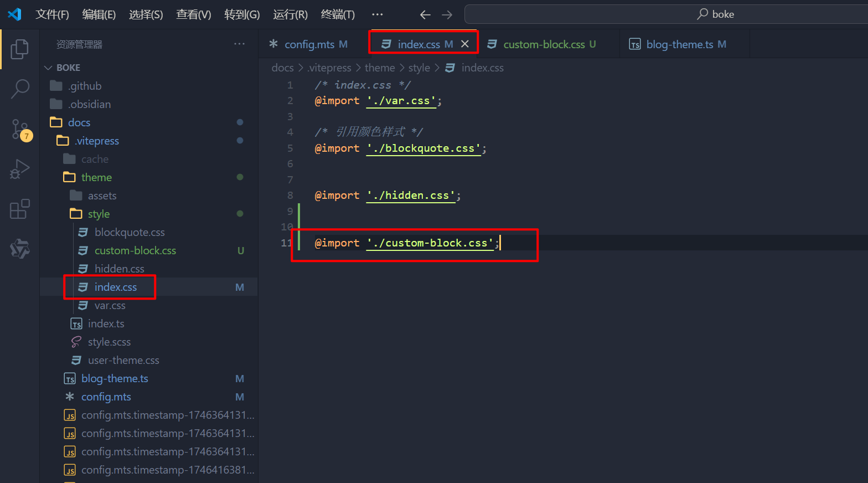Open the Explorer view in activity bar
The width and height of the screenshot is (868, 483).
click(x=20, y=49)
